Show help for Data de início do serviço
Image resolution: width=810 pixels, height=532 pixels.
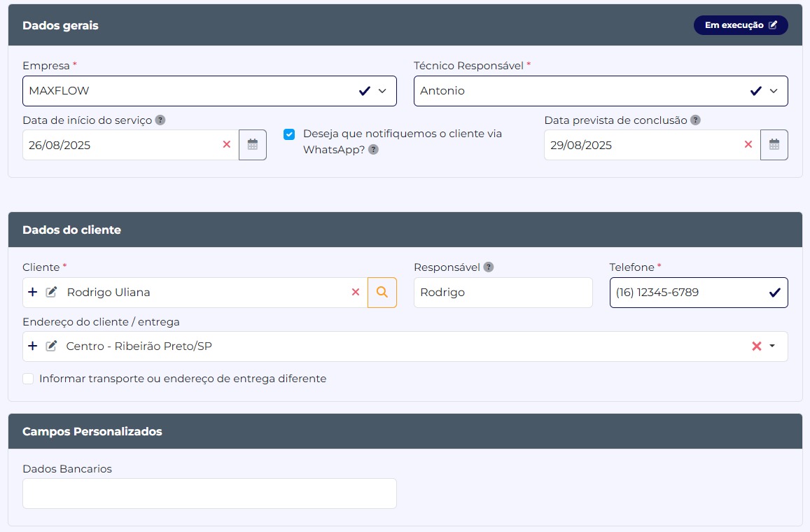160,120
